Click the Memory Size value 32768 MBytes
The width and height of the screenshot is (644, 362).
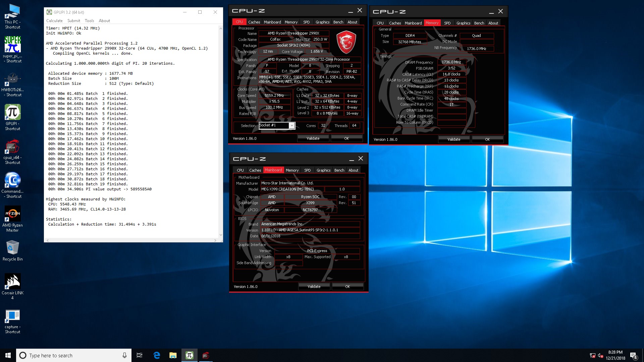[x=410, y=42]
